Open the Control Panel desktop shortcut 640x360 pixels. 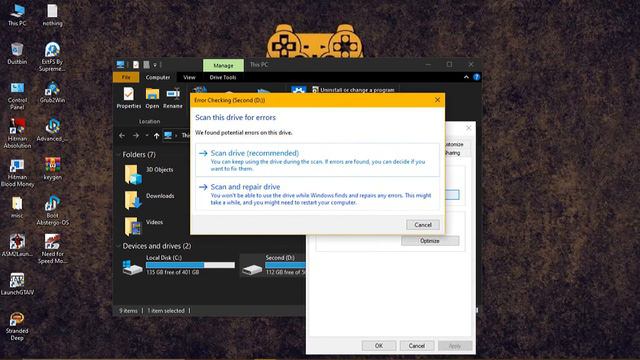(17, 96)
